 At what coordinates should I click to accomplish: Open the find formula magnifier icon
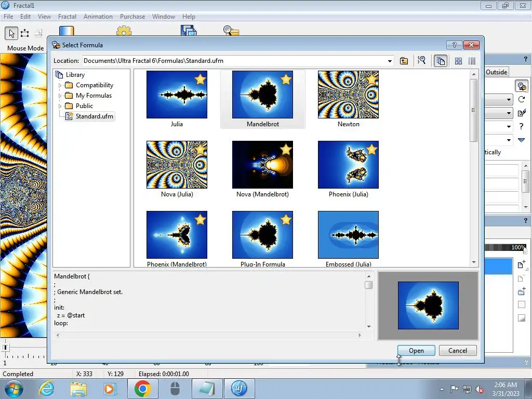421,61
